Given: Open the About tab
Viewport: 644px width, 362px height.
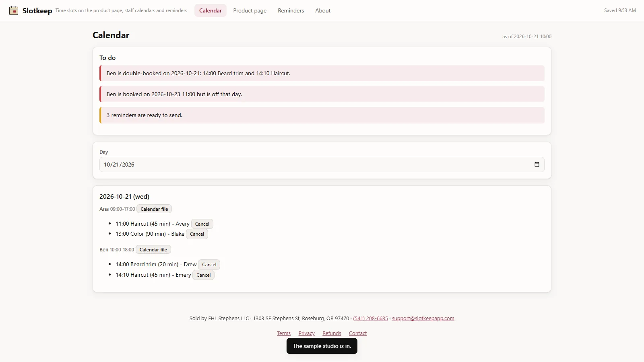Looking at the screenshot, I should point(323,10).
